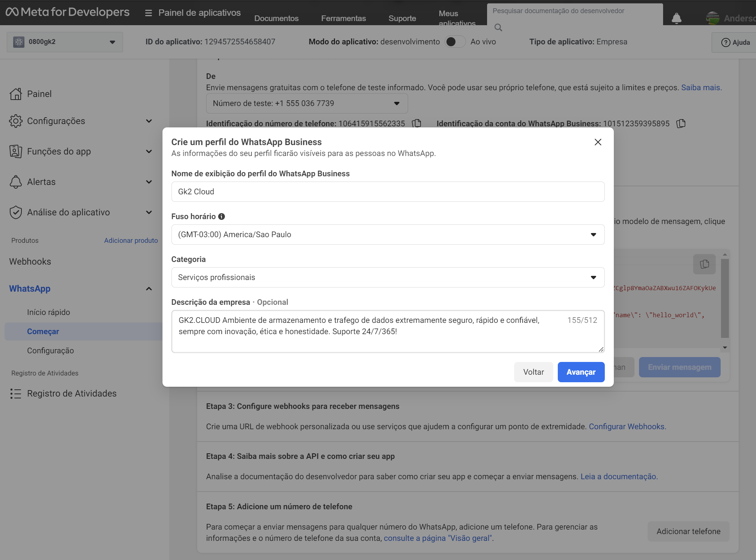Image resolution: width=756 pixels, height=560 pixels.
Task: Click the Análise do aplicativo shield icon
Action: coord(16,212)
